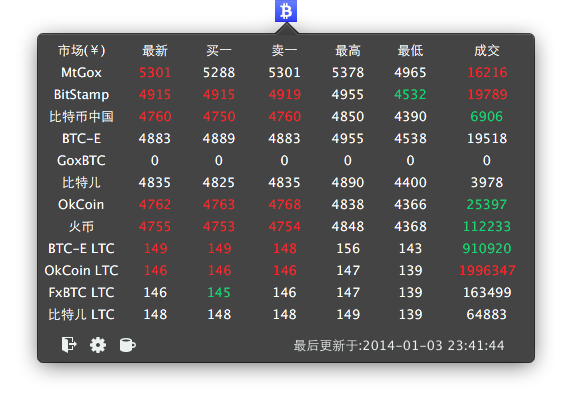Click the BTC-E market name

click(x=81, y=138)
